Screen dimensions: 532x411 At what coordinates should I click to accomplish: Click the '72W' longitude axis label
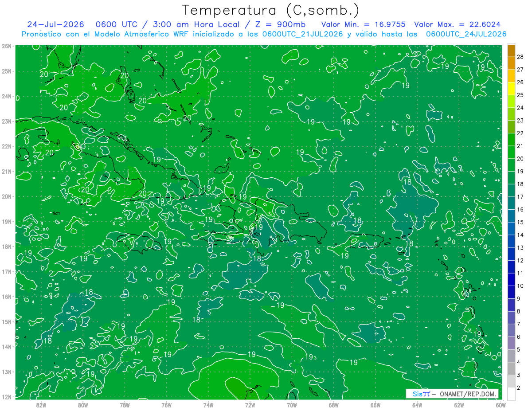point(250,405)
